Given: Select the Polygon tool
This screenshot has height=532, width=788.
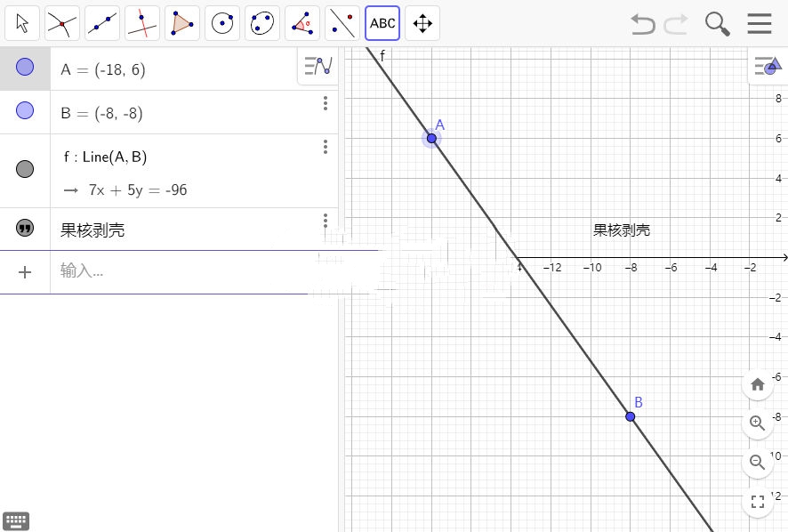Looking at the screenshot, I should (x=181, y=22).
